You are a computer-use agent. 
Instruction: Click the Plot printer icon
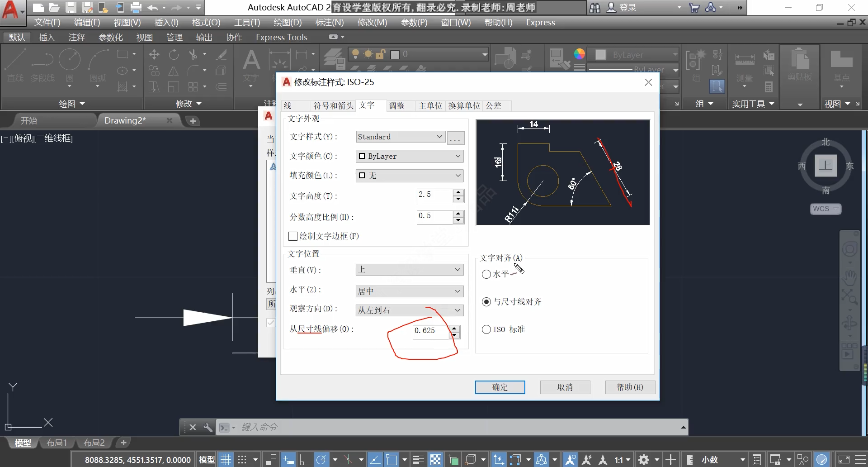pos(136,8)
